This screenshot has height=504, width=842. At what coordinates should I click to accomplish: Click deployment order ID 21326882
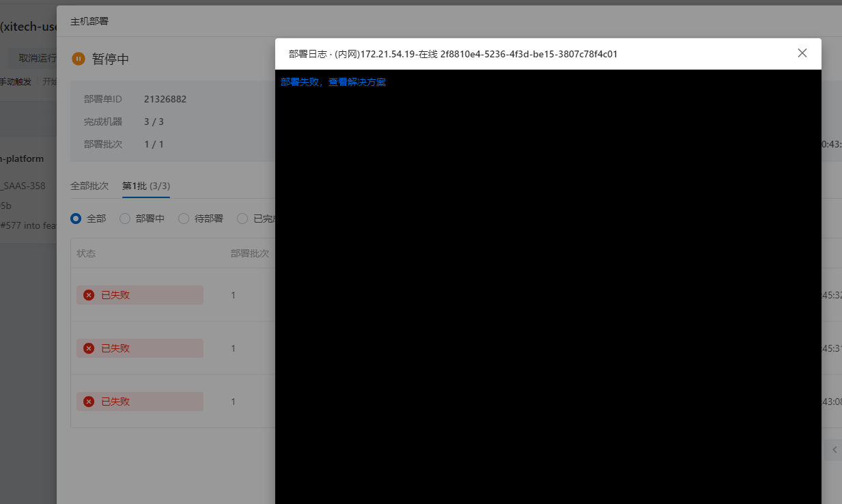(165, 99)
